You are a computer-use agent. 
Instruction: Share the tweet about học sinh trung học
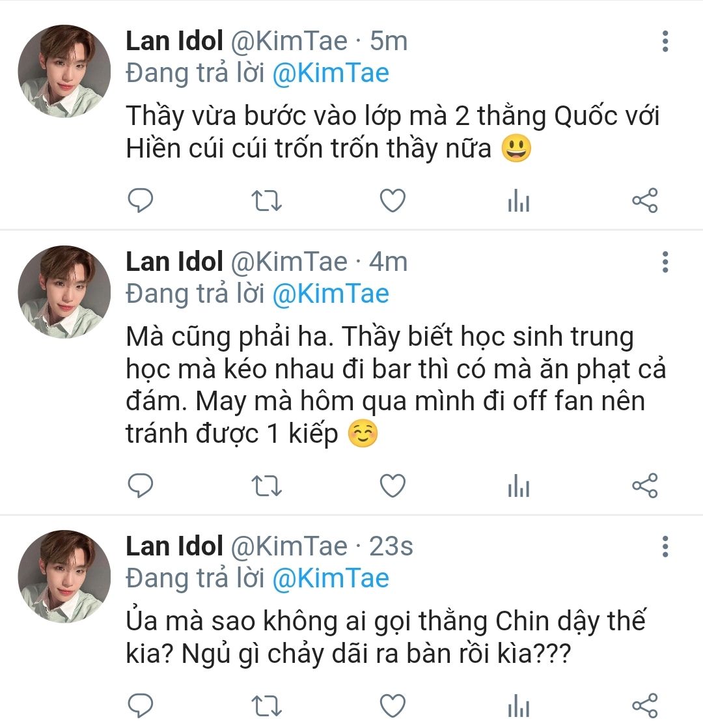[x=645, y=486]
